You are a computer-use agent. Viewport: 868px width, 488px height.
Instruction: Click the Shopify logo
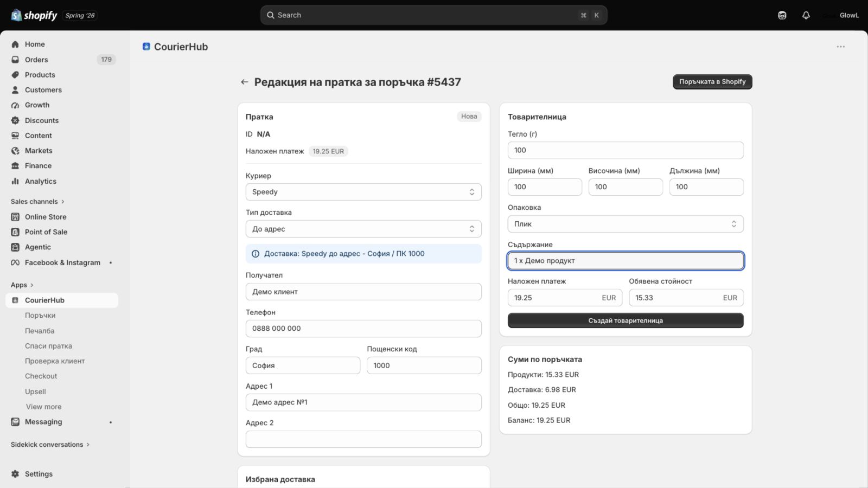[x=34, y=15]
